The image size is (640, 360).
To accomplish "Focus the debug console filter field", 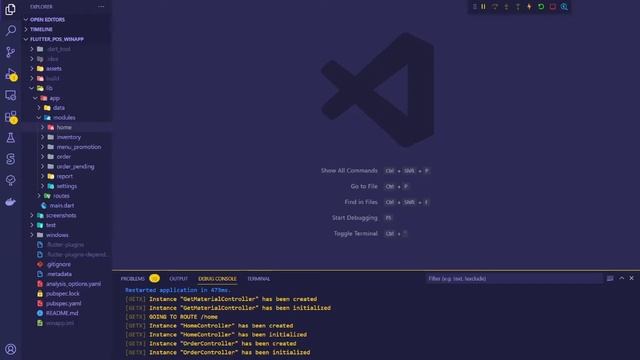I will [x=513, y=279].
